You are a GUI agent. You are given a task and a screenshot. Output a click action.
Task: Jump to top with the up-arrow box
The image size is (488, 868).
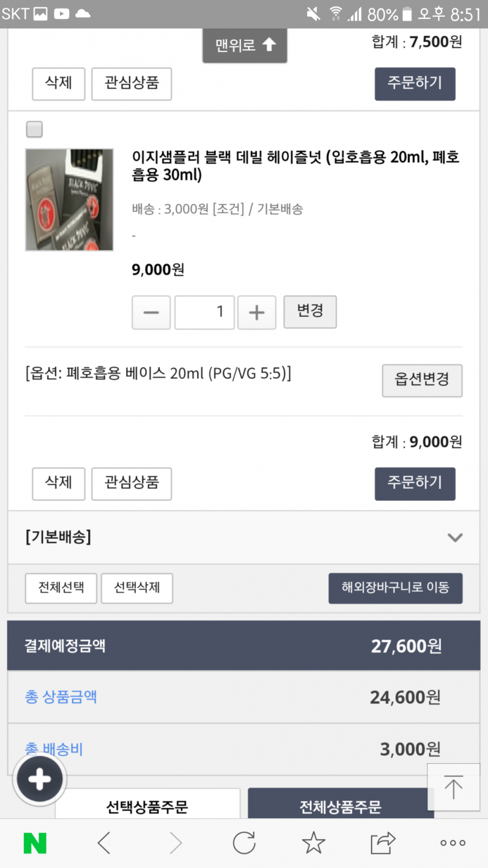[x=453, y=787]
